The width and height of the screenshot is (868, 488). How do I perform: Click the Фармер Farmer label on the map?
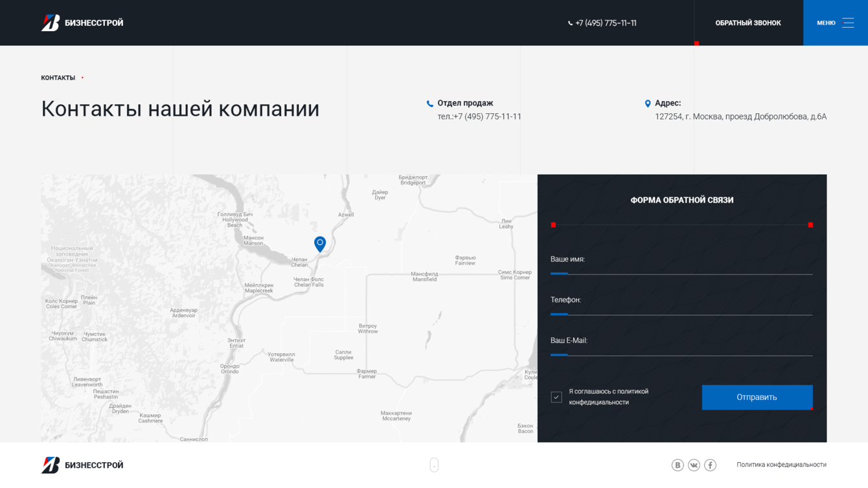(367, 373)
